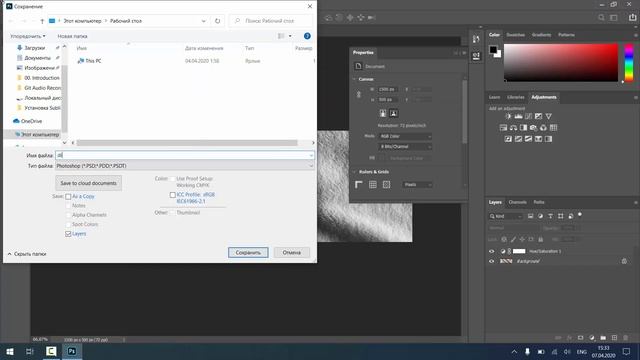
Task: Switch to the Paths tab
Action: pos(539,202)
